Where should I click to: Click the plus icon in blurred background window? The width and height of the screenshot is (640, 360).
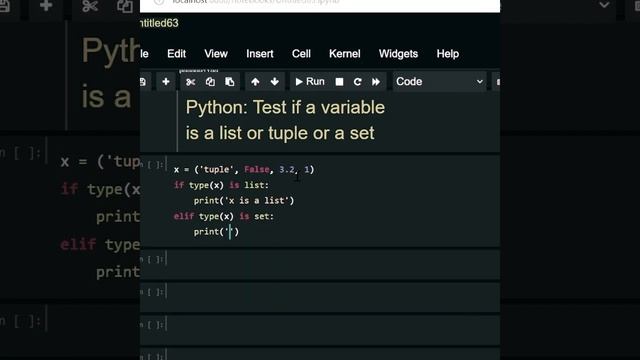[46, 6]
